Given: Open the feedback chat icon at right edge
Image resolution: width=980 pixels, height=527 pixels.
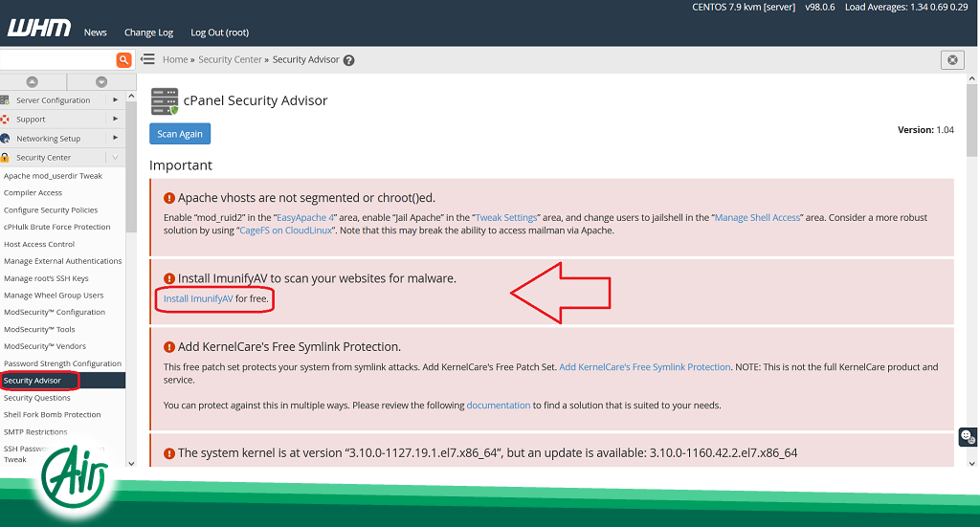Looking at the screenshot, I should point(968,436).
